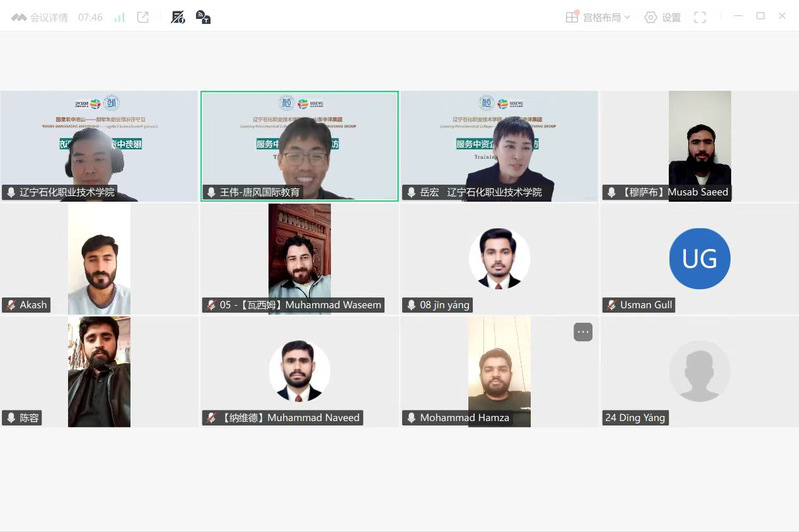
Task: Open the 宫格布局 grid layout dropdown
Action: (x=606, y=17)
